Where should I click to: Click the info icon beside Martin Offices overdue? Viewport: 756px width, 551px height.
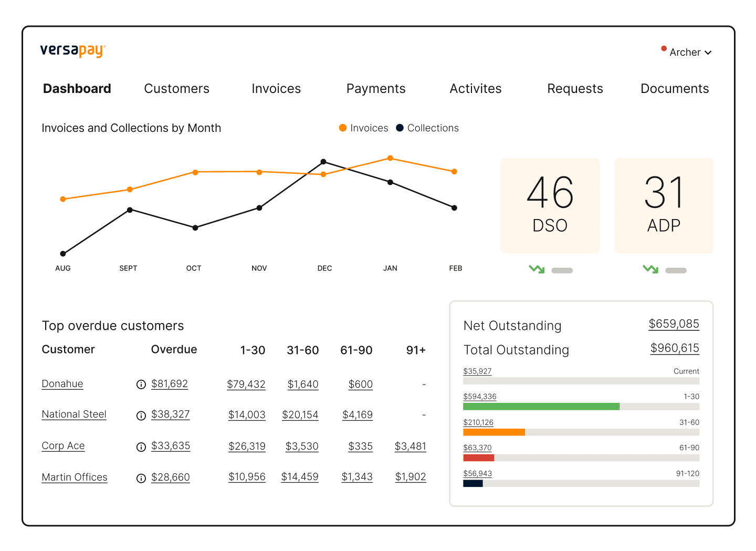pos(141,478)
